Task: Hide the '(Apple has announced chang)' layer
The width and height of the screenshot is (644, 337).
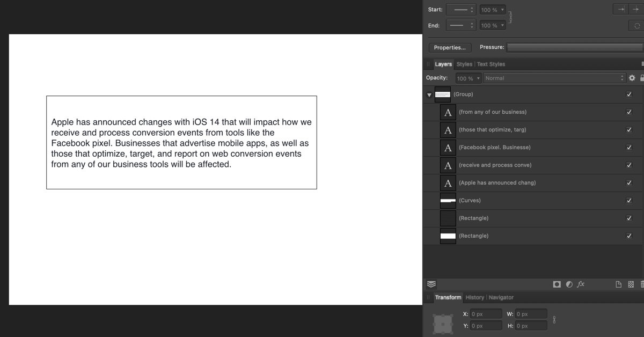Action: click(x=629, y=183)
